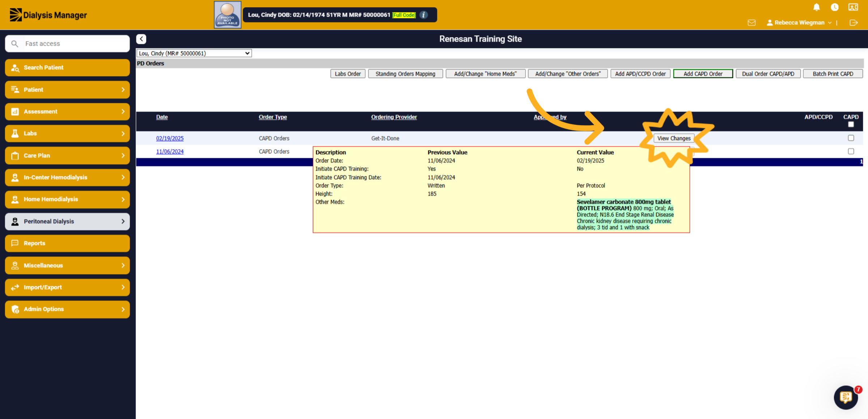
Task: Click Batch Print CAPD button
Action: pyautogui.click(x=833, y=74)
